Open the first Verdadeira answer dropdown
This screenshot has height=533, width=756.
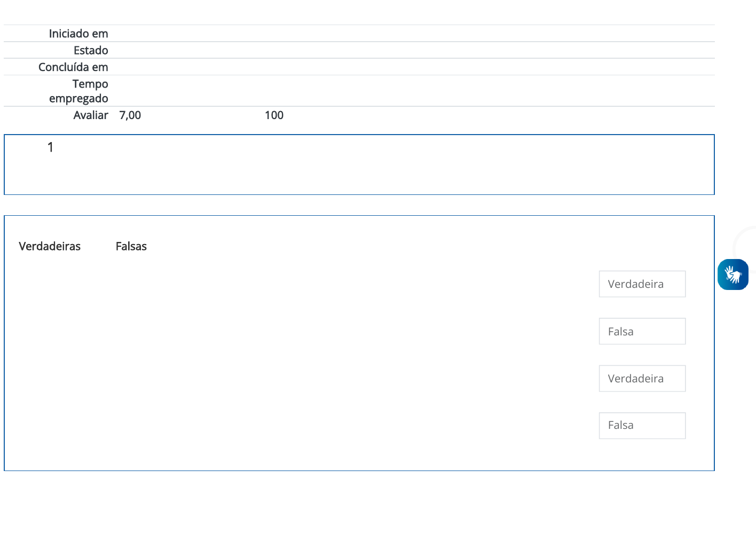[x=642, y=284]
